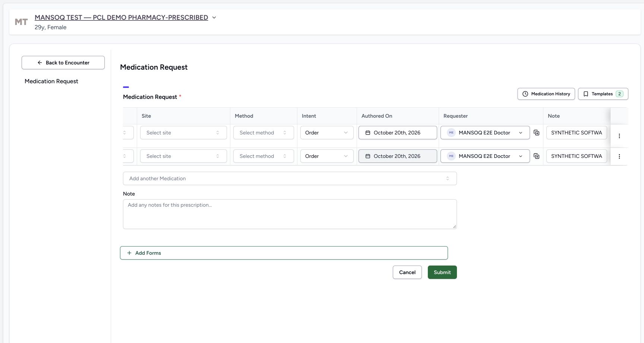Edit Note field in second row

pos(577,156)
